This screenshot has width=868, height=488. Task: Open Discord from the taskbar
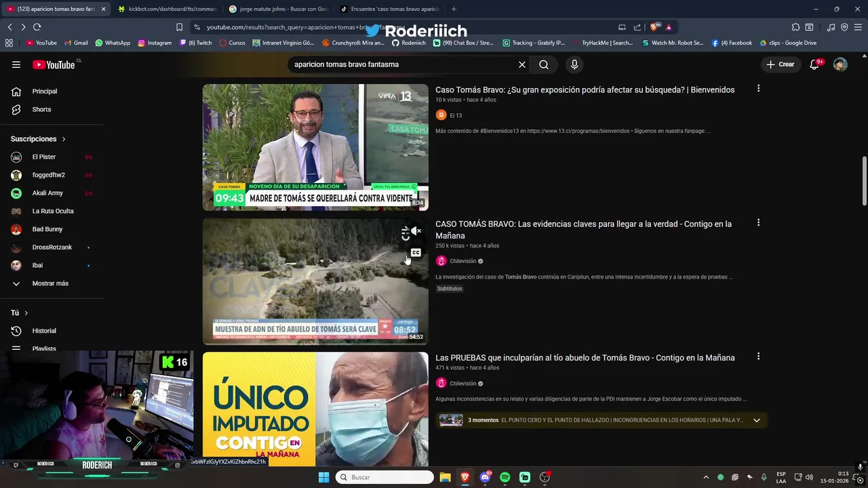(485, 477)
